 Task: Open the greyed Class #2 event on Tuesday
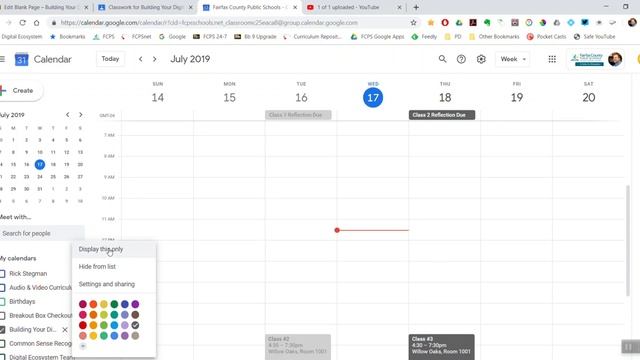pos(298,347)
